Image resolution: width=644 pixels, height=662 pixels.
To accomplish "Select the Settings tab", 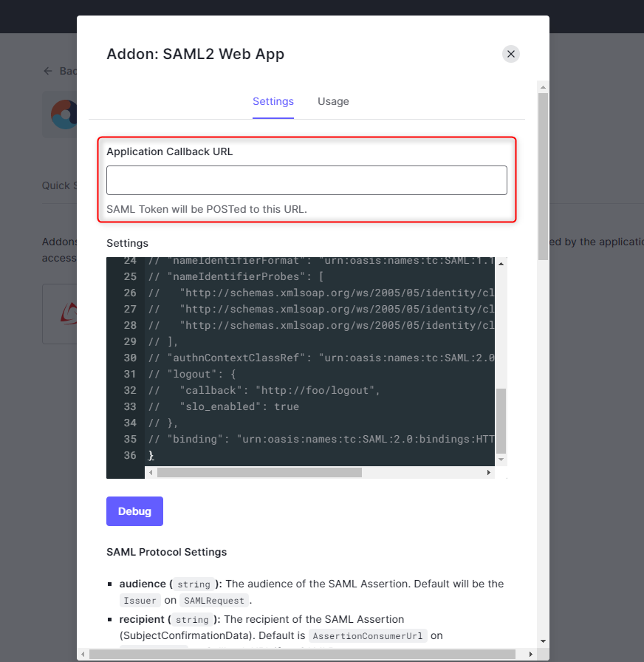I will 273,102.
